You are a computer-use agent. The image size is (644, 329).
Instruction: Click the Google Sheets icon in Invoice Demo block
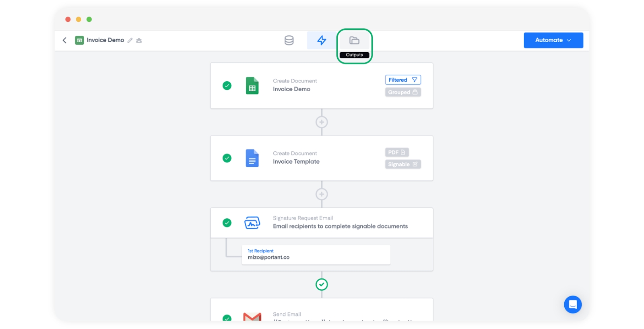pos(252,86)
